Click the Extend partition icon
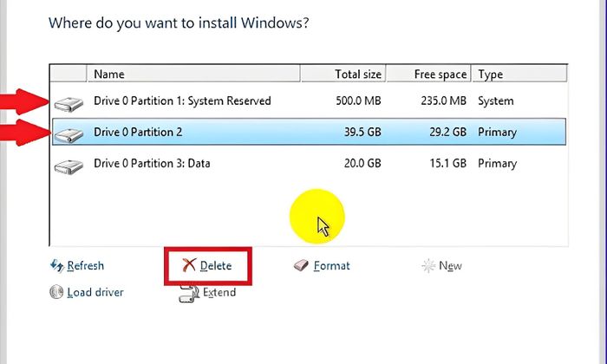 pos(189,294)
